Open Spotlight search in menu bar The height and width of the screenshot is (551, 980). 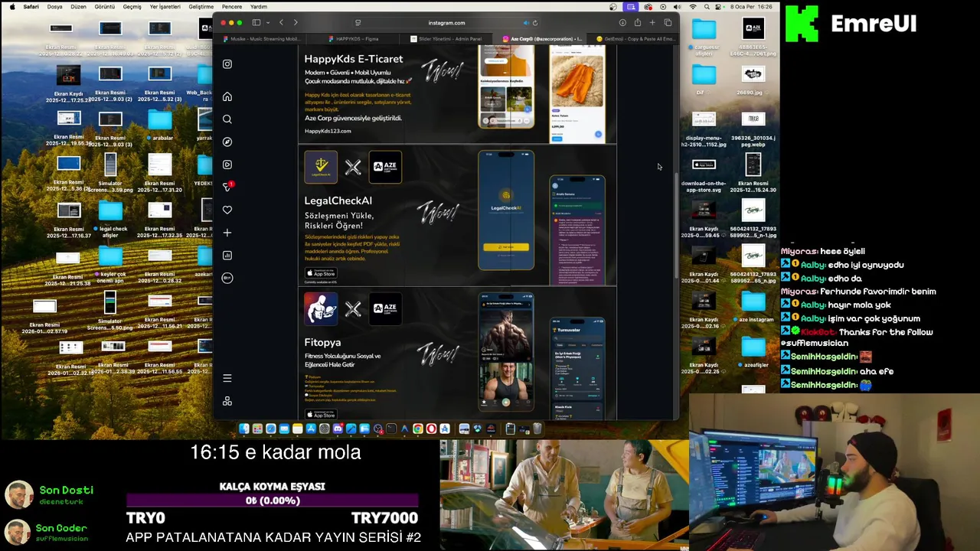tap(707, 6)
